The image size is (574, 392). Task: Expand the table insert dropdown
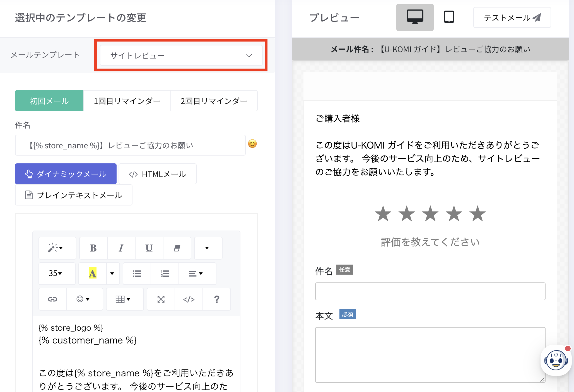point(123,299)
